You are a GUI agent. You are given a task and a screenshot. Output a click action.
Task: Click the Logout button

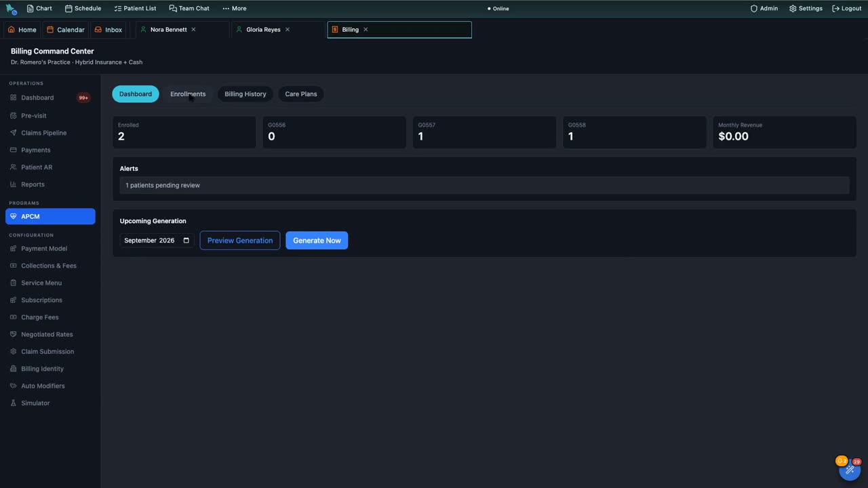pyautogui.click(x=846, y=9)
